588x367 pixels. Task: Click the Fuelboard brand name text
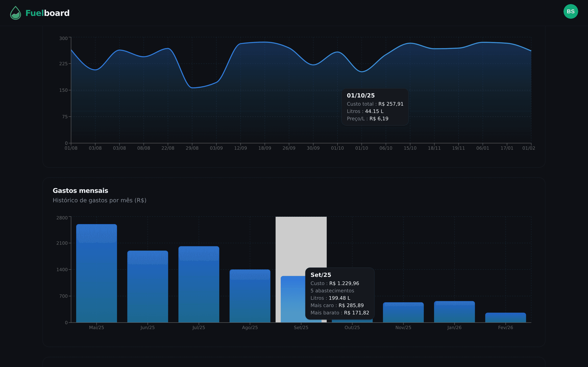[47, 13]
